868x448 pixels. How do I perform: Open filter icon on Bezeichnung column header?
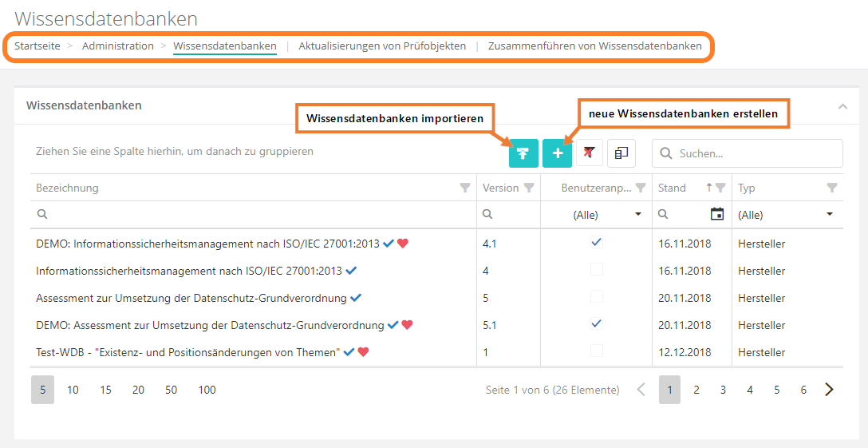point(465,188)
